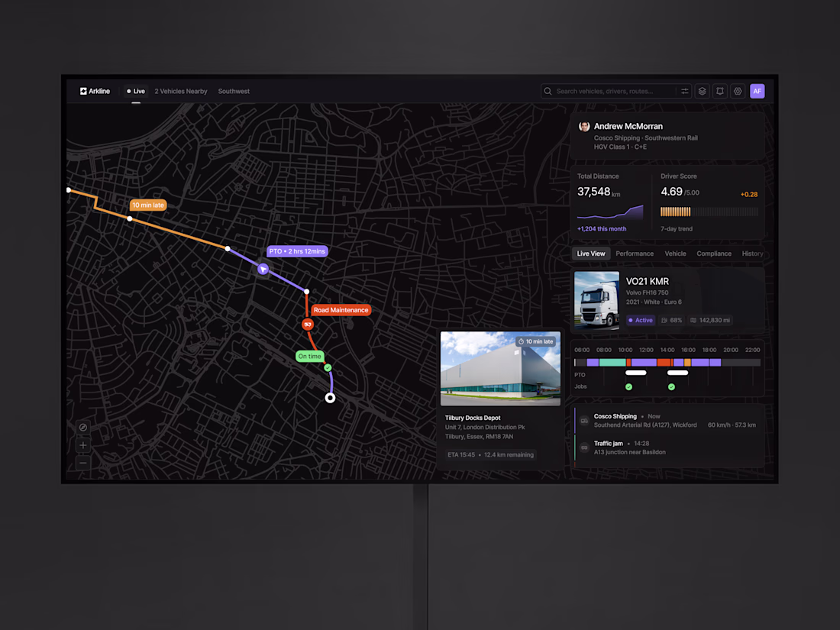Click the first white PTO bar
The image size is (840, 630).
636,373
